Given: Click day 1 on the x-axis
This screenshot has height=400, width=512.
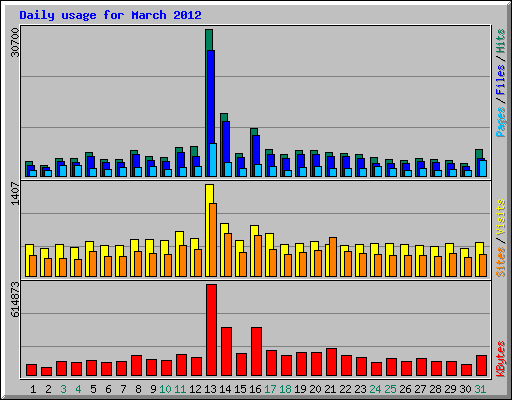Looking at the screenshot, I should [33, 389].
